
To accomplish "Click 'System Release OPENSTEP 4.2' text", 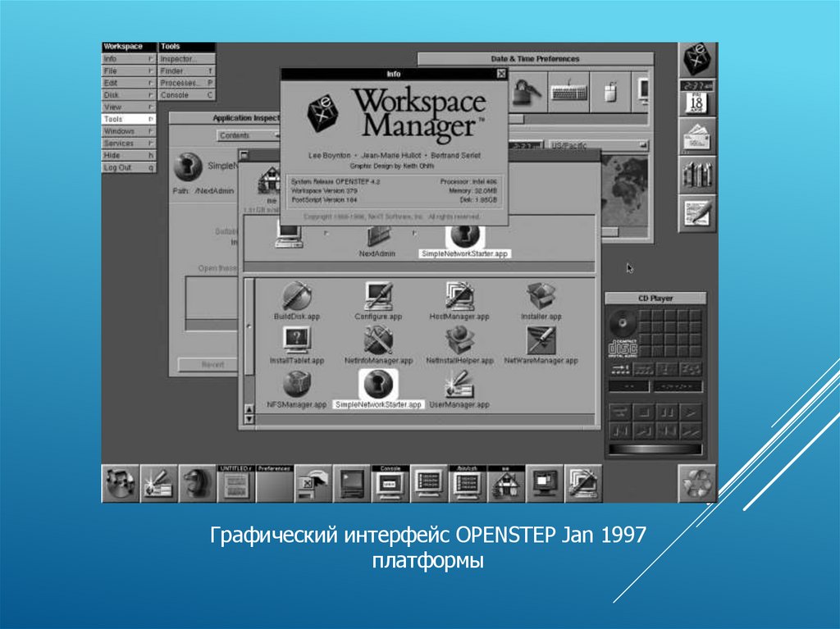I will pos(336,181).
